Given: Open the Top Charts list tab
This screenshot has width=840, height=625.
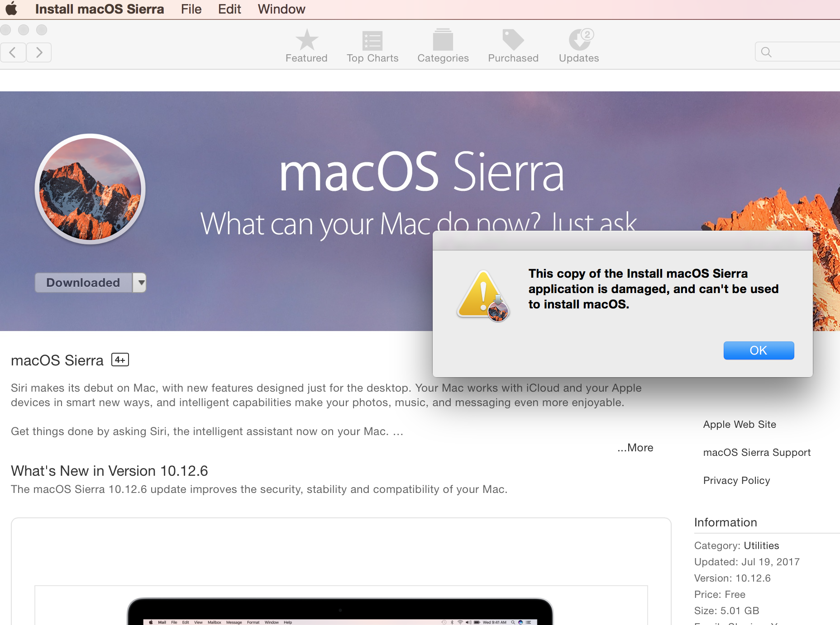Looking at the screenshot, I should pos(372,46).
